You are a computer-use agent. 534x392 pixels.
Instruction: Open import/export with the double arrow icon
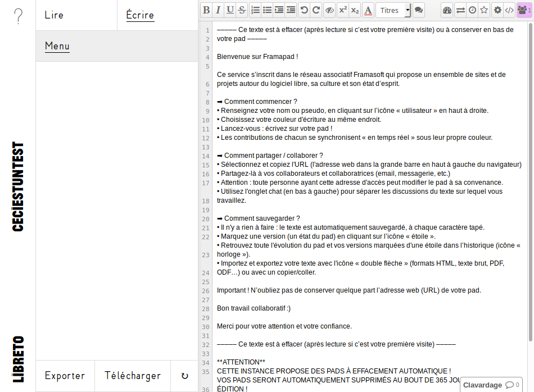pos(460,10)
